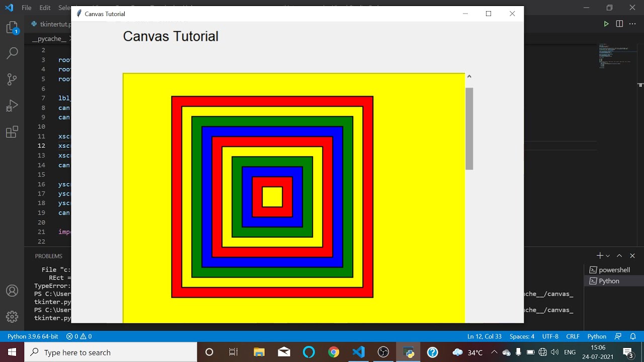Click line number 12 in the editor gutter
Image resolution: width=644 pixels, height=362 pixels.
click(41, 146)
